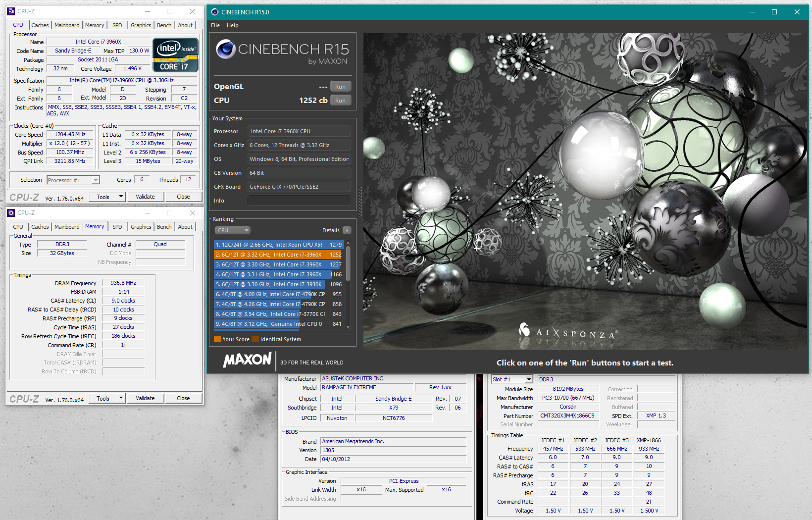Image resolution: width=812 pixels, height=520 pixels.
Task: Open Details arrow in Ranking panel
Action: tap(347, 230)
